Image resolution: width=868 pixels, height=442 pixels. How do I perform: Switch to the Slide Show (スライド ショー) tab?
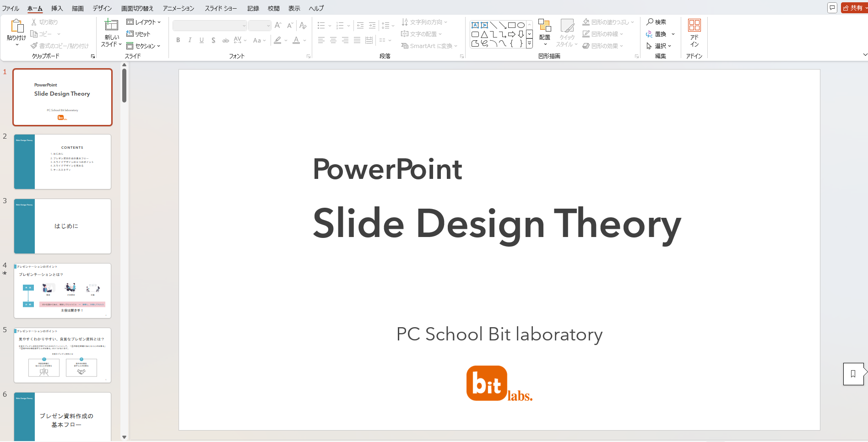(221, 8)
